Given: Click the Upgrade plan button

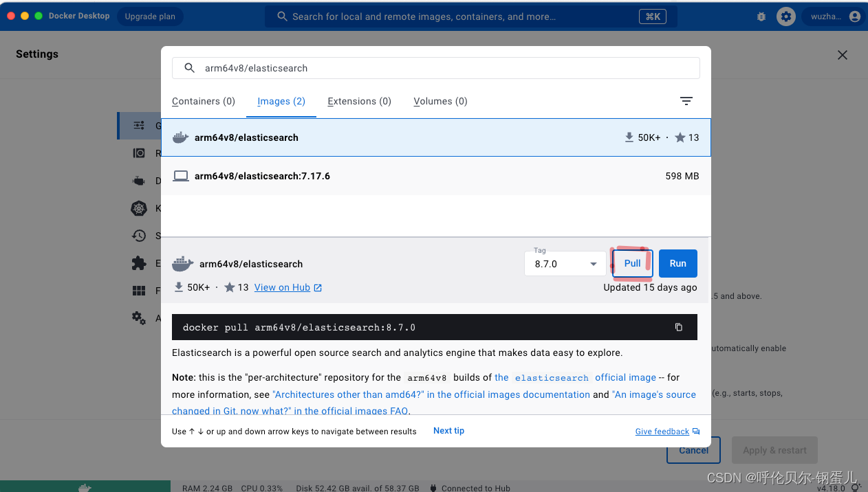Looking at the screenshot, I should coord(150,16).
